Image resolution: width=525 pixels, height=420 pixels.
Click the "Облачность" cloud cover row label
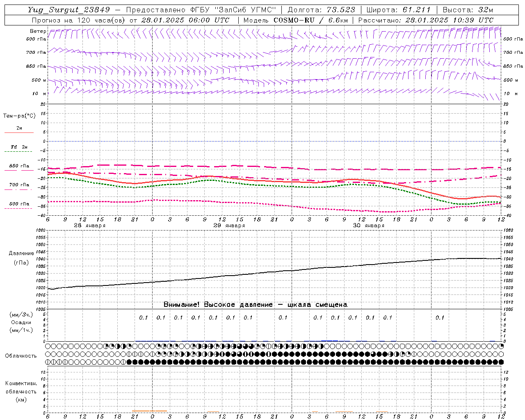(x=21, y=356)
